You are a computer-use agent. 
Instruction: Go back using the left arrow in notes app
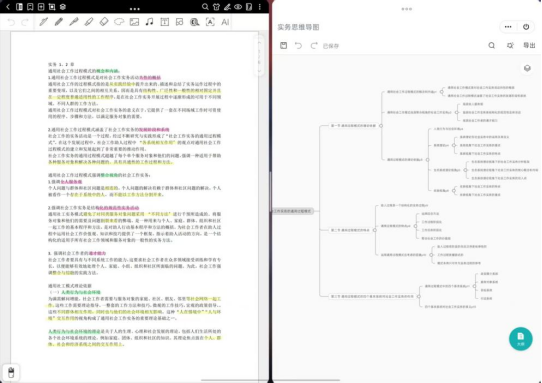coord(8,7)
